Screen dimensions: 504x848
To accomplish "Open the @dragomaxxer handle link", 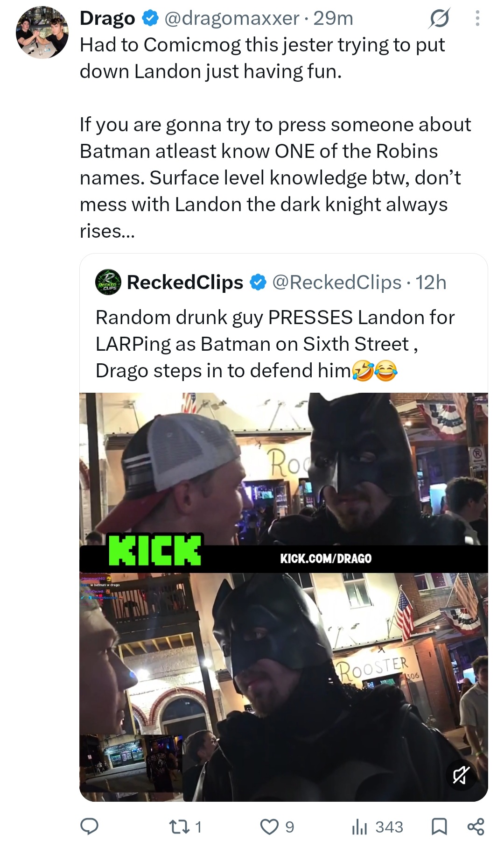I will [x=232, y=18].
